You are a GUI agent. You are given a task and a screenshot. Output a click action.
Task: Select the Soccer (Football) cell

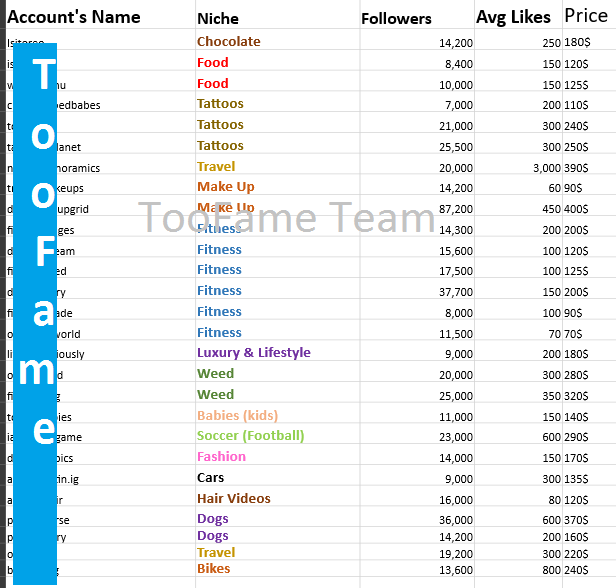[277, 434]
